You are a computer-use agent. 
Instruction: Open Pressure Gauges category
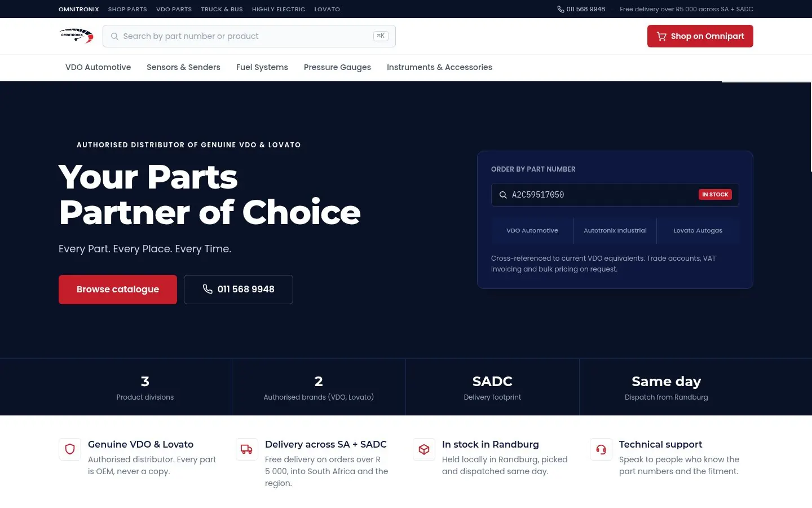point(337,67)
